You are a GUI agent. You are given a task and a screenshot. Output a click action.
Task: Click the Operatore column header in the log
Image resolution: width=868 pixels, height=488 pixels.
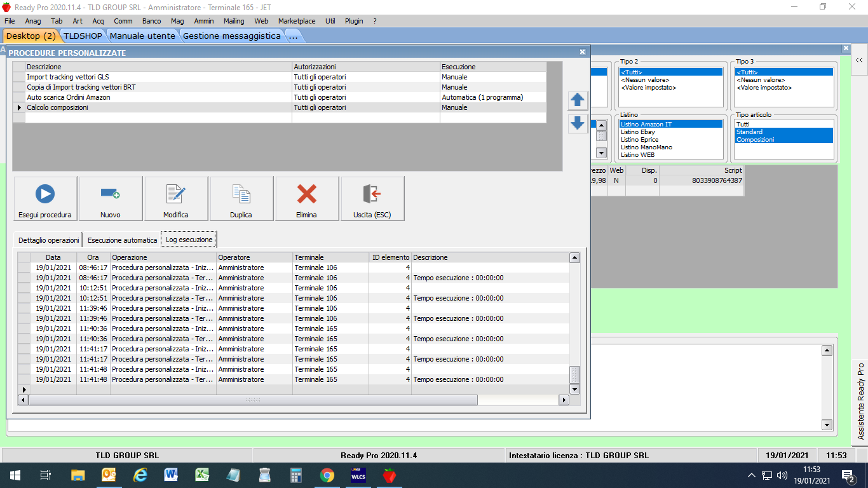254,257
